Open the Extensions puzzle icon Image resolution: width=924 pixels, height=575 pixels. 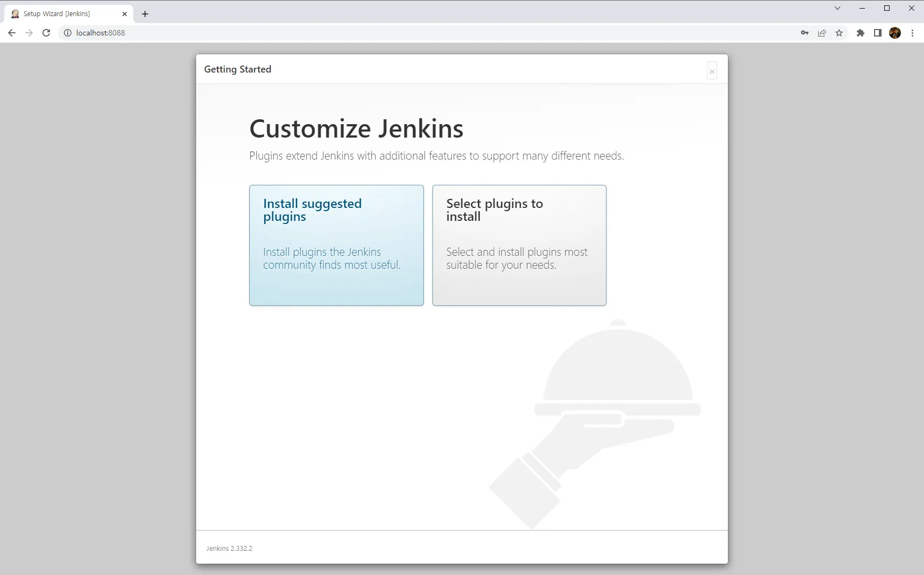point(861,33)
